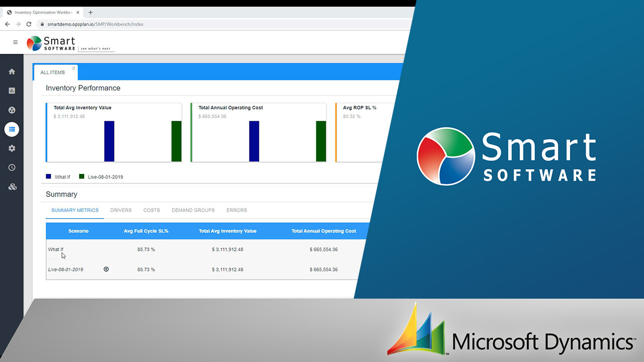Switch to the COSTS tab
The image size is (644, 362).
[151, 210]
